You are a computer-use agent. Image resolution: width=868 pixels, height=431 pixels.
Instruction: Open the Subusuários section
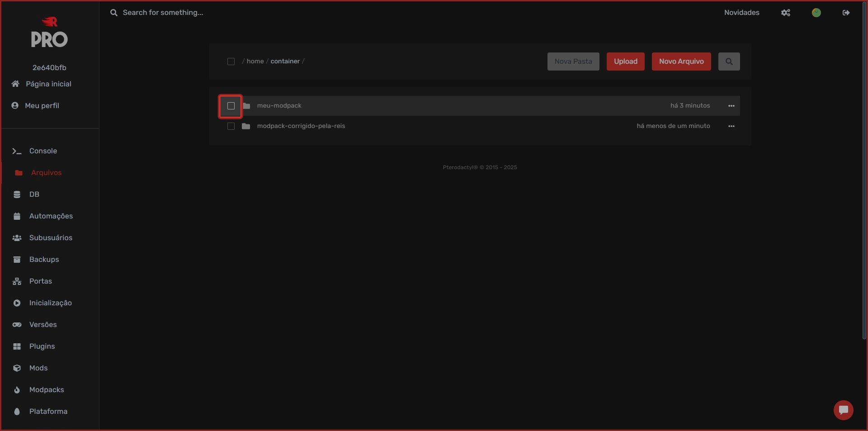coord(50,238)
